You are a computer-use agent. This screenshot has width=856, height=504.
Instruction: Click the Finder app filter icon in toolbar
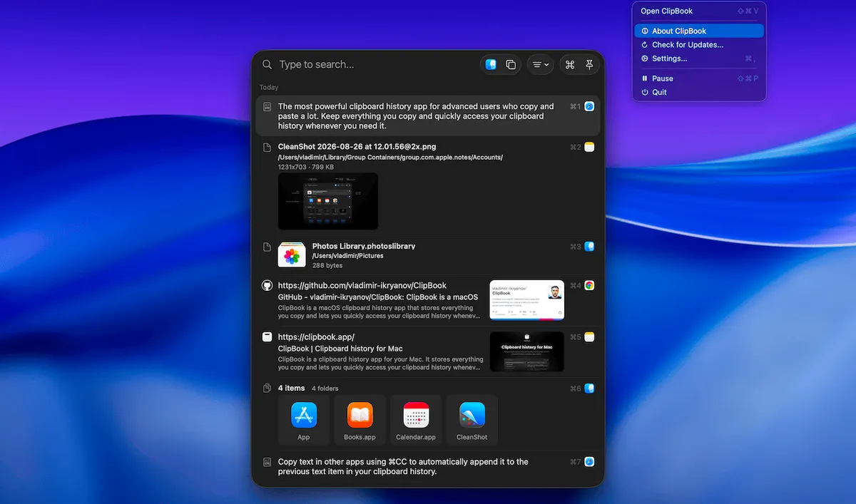coord(491,64)
